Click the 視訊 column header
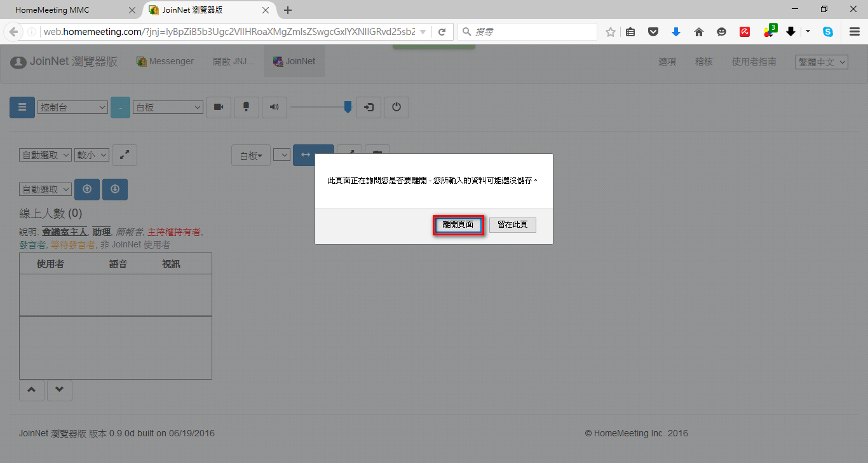868x463 pixels. pos(171,264)
